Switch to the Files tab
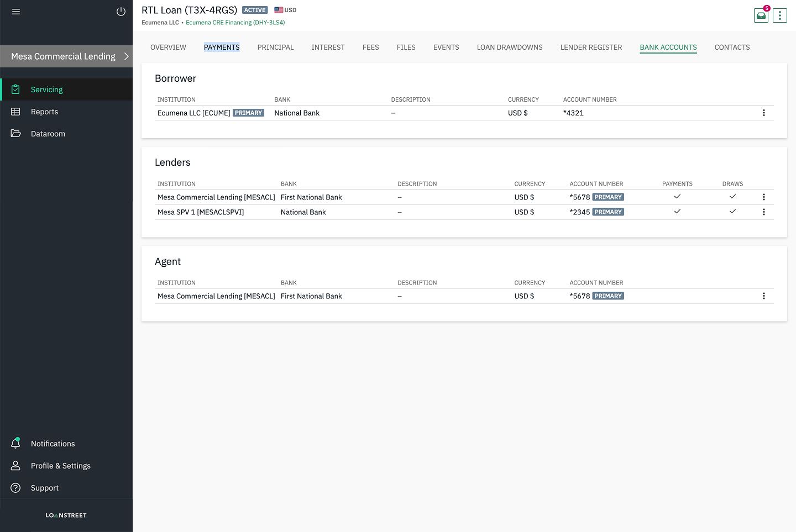Image resolution: width=796 pixels, height=532 pixels. (x=406, y=48)
